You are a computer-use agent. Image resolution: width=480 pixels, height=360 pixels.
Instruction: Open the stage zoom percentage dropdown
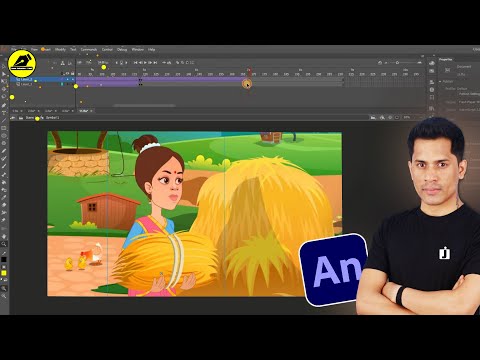[407, 117]
